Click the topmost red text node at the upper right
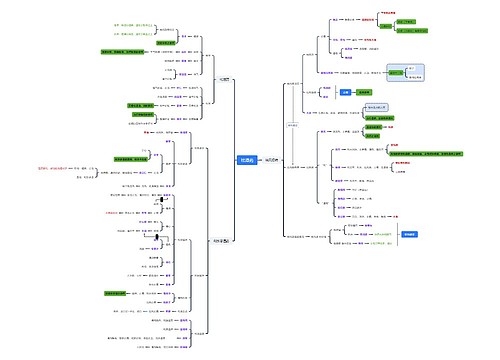This screenshot has width=500, height=360. [388, 13]
